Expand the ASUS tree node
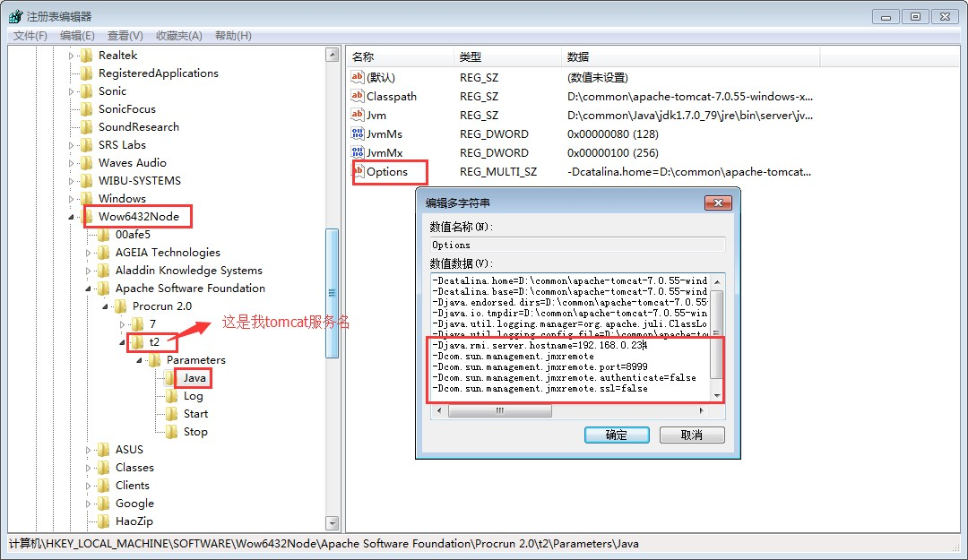Image resolution: width=968 pixels, height=560 pixels. tap(88, 450)
